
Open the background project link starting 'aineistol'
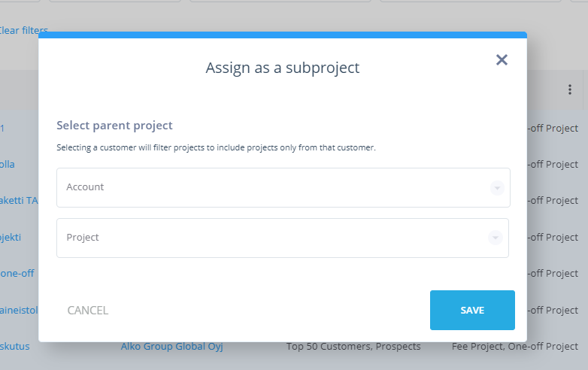19,310
